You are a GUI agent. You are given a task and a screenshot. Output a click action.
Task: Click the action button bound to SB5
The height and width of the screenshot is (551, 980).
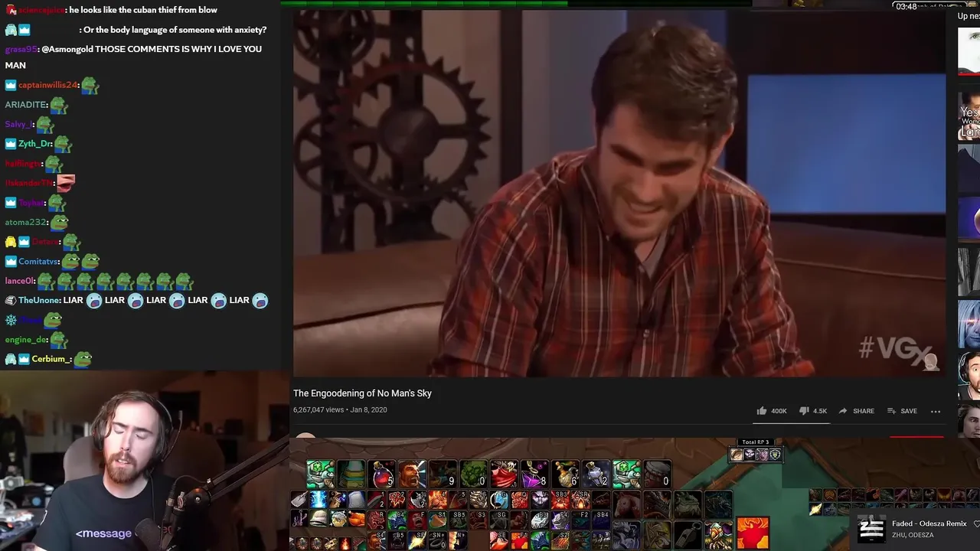click(x=458, y=520)
